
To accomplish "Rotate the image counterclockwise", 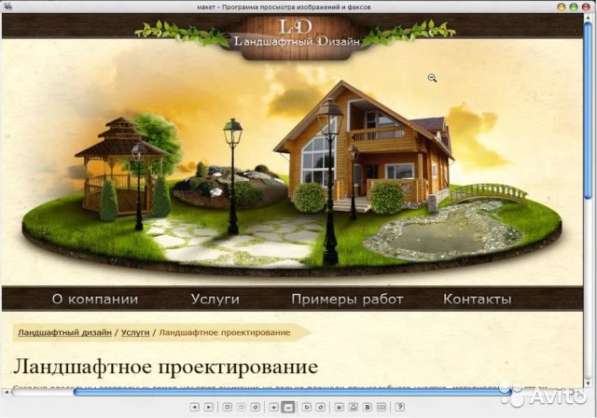I will tap(321, 407).
